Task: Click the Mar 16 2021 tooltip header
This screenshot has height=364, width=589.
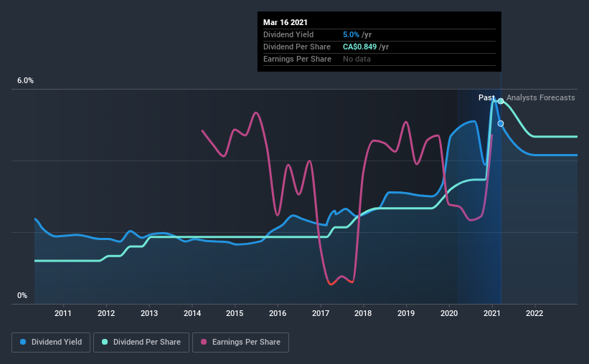Action: point(286,22)
